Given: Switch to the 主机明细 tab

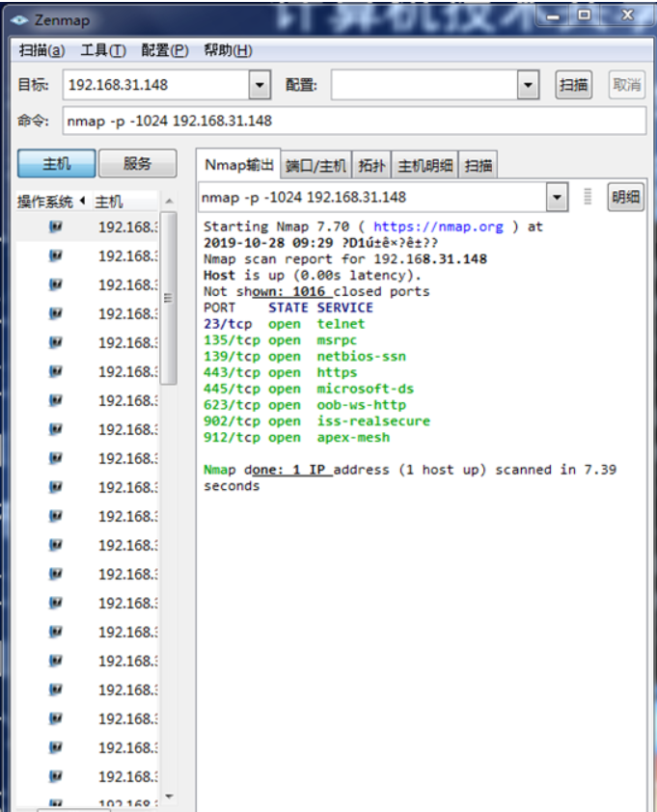Looking at the screenshot, I should pyautogui.click(x=424, y=166).
